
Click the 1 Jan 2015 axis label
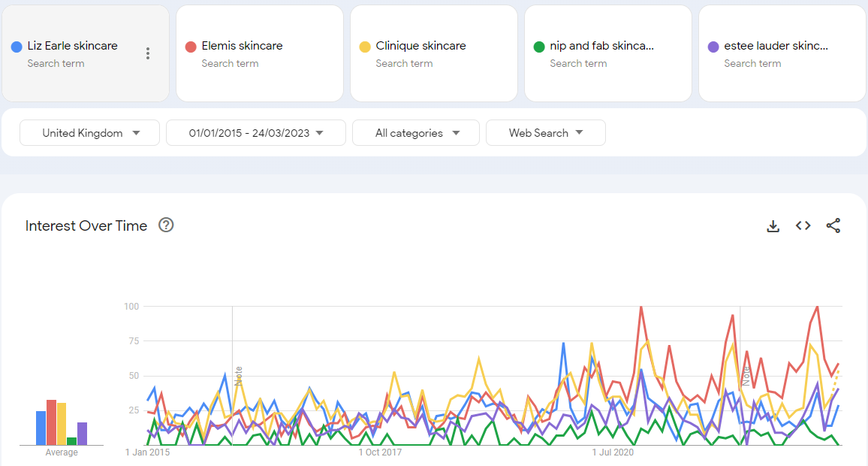[x=148, y=452]
